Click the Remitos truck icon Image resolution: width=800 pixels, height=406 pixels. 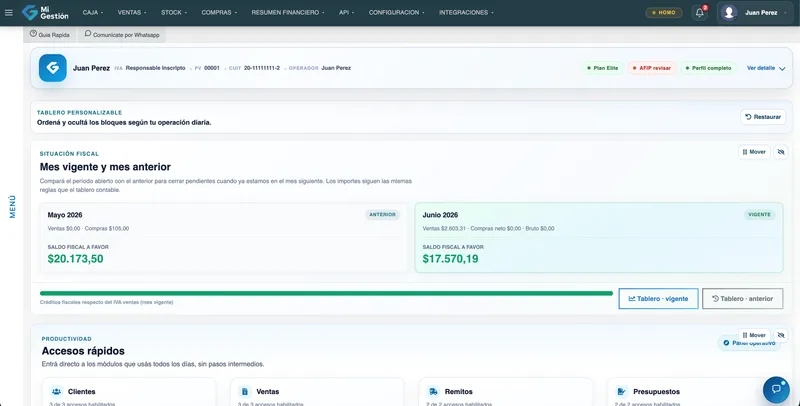tap(433, 392)
